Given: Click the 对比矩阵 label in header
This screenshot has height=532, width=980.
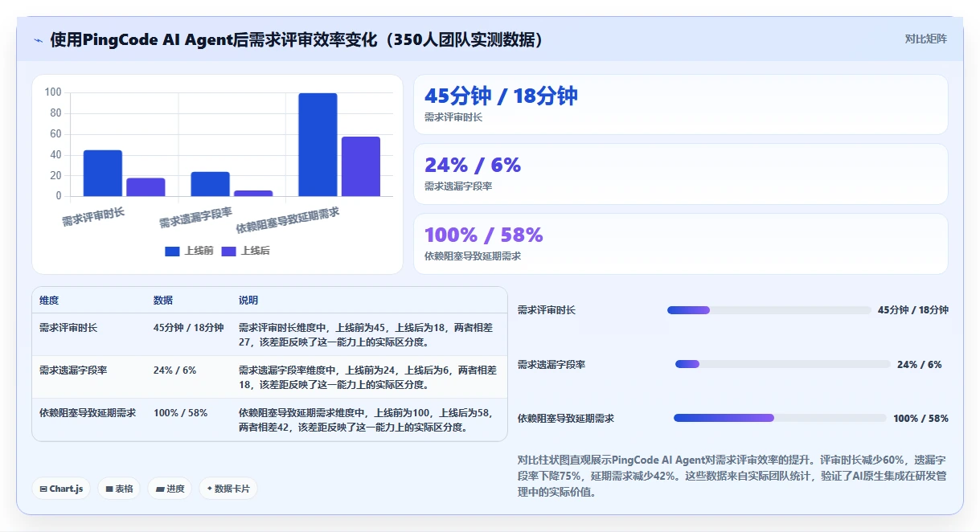Looking at the screenshot, I should pyautogui.click(x=926, y=39).
